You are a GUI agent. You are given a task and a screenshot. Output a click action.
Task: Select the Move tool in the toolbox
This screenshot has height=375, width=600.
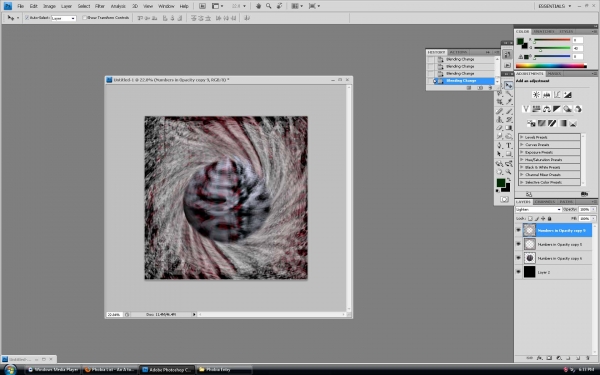[x=509, y=85]
